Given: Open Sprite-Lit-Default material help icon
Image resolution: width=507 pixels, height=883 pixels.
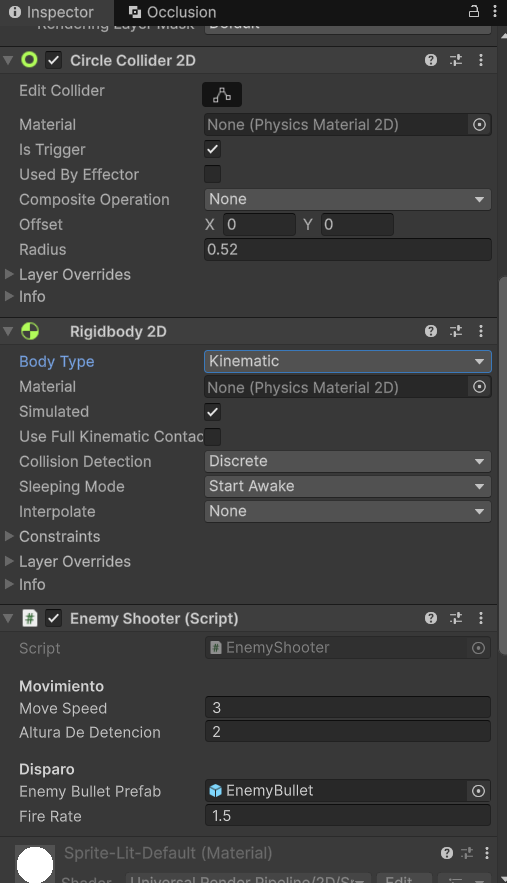Looking at the screenshot, I should pyautogui.click(x=447, y=853).
